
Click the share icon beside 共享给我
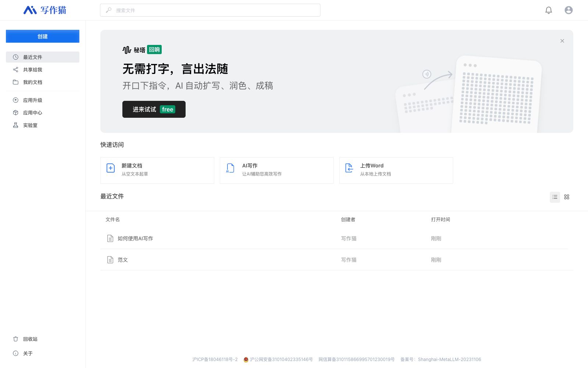15,70
